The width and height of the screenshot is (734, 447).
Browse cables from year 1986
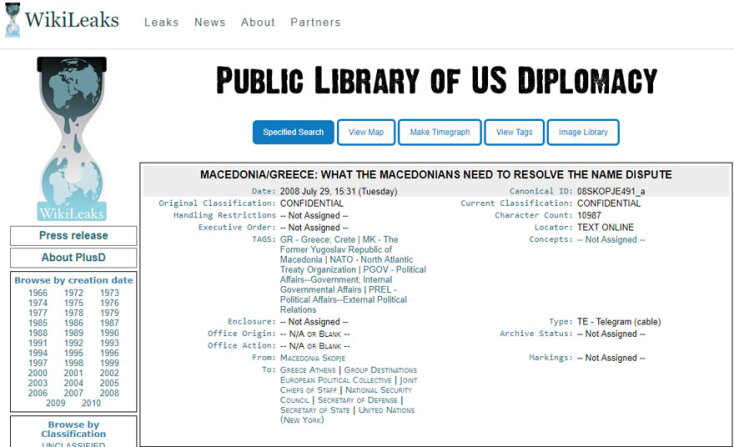click(73, 323)
